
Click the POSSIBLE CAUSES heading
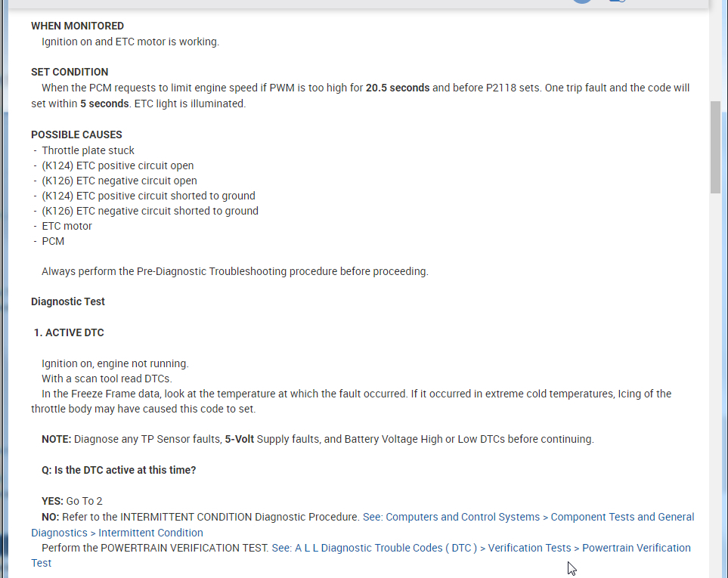coord(76,134)
